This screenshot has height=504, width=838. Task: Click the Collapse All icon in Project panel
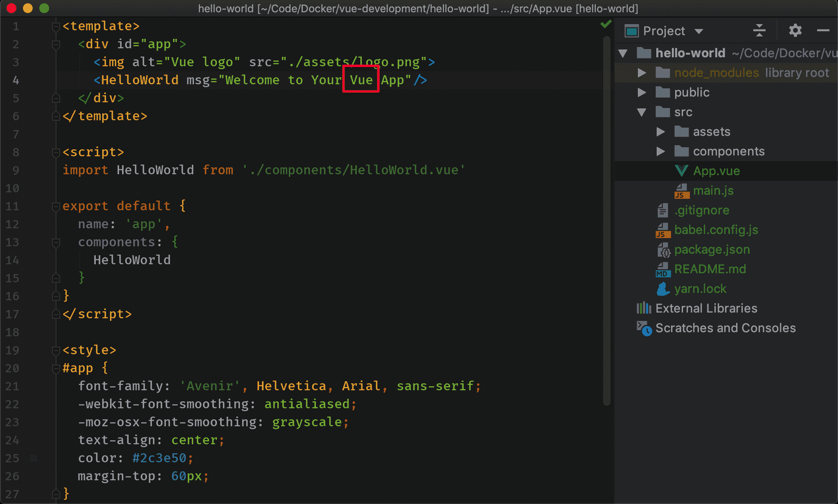coord(759,31)
